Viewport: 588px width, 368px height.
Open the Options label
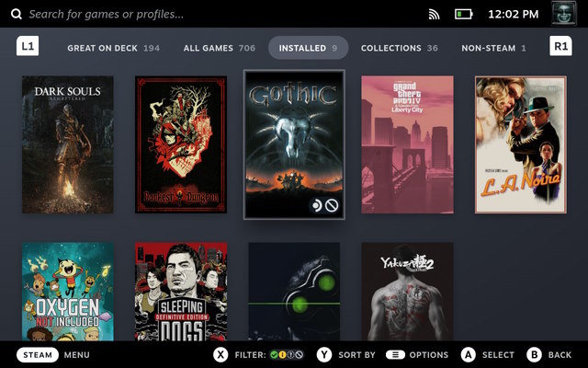point(429,355)
